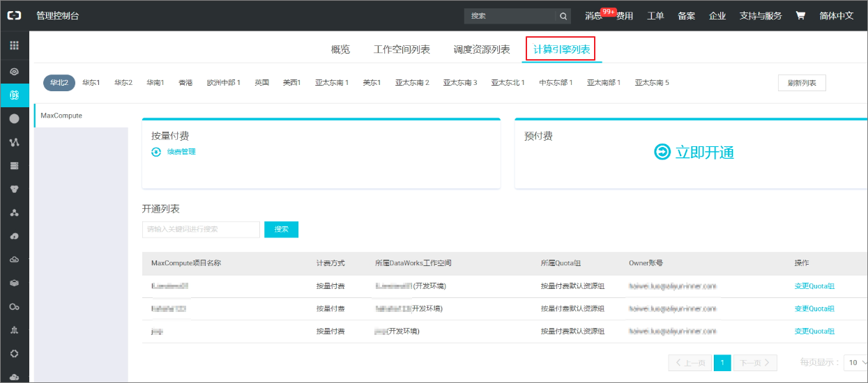The height and width of the screenshot is (383, 868).
Task: Open the 工单 menu
Action: 655,15
